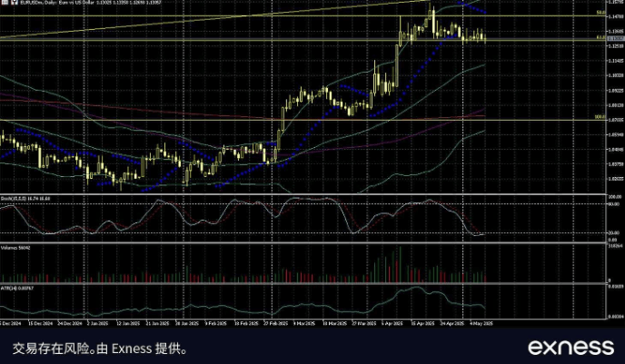This screenshot has height=364, width=625.
Task: Click the second small icon before chart title
Action: (x=15, y=2)
